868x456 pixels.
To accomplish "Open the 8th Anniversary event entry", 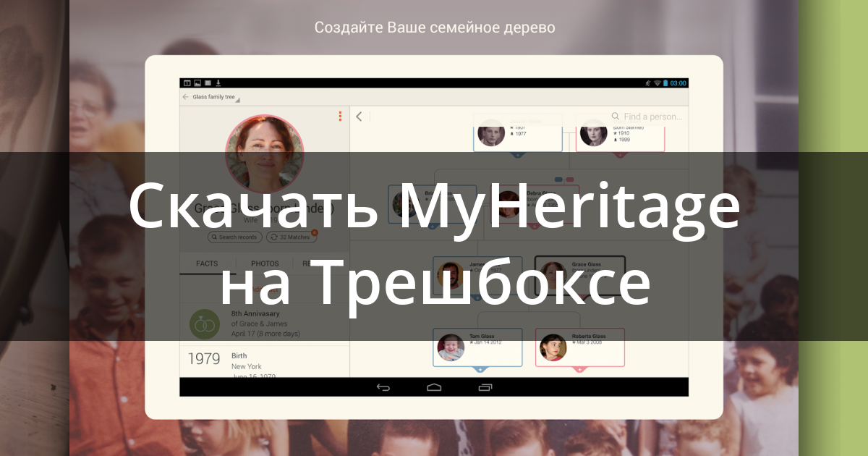I will pos(265,324).
